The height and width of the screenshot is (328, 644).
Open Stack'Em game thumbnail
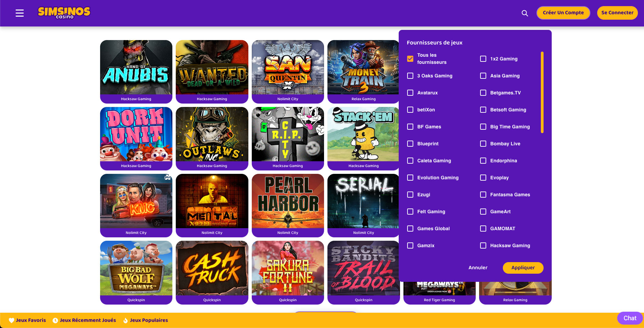point(363,134)
